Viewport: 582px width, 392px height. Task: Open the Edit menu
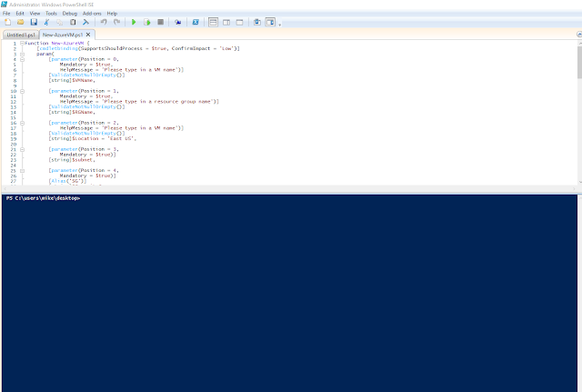point(20,14)
